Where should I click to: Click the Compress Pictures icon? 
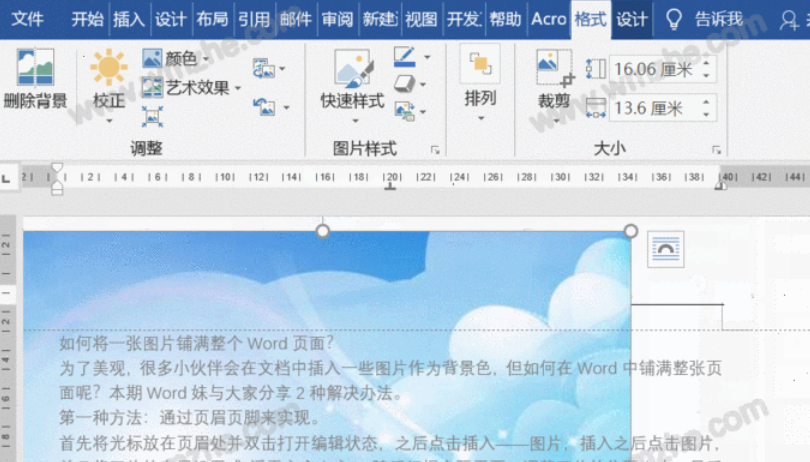[x=152, y=117]
